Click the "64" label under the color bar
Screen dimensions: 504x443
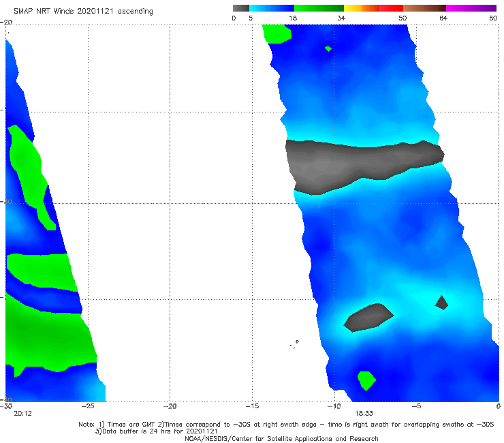coord(443,18)
